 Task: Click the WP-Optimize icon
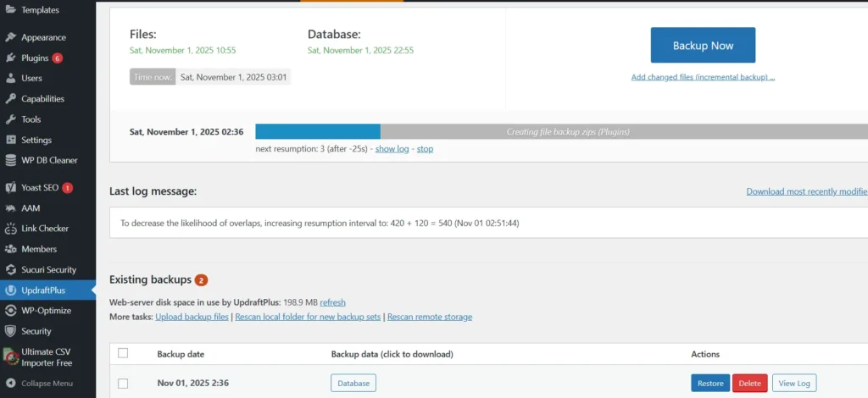point(10,311)
